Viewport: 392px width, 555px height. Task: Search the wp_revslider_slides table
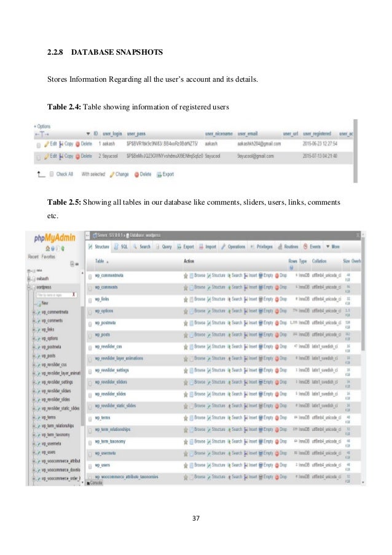point(235,394)
